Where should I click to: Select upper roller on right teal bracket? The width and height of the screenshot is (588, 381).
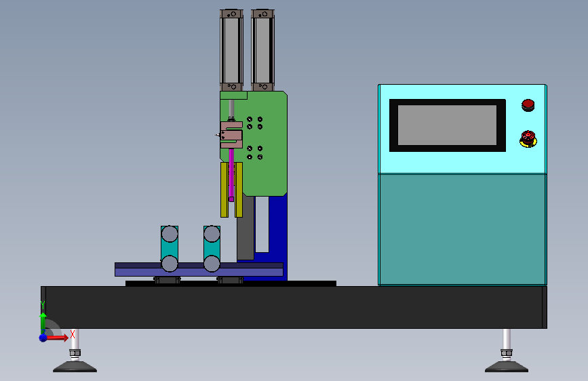pyautogui.click(x=212, y=234)
